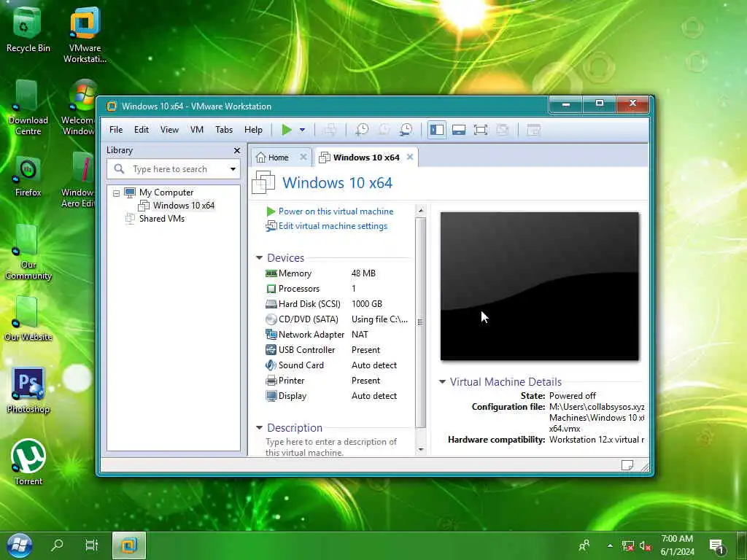Open the Edit menu
The width and height of the screenshot is (747, 560).
(141, 130)
